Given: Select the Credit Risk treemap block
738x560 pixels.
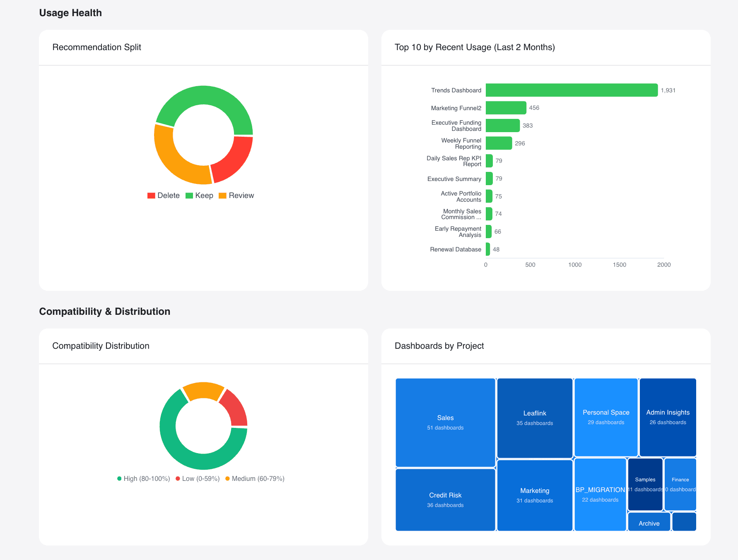Looking at the screenshot, I should tap(445, 499).
